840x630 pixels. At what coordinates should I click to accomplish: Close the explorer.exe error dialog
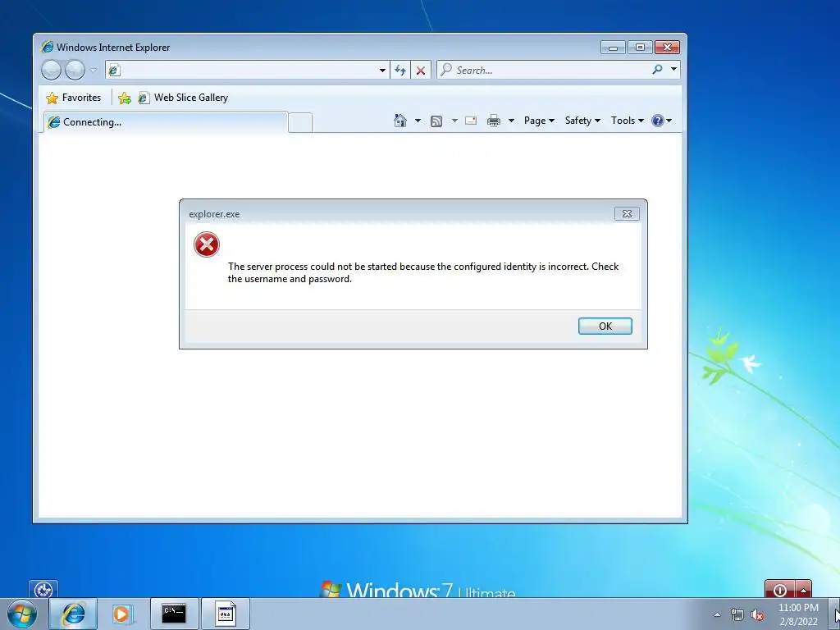pyautogui.click(x=627, y=214)
